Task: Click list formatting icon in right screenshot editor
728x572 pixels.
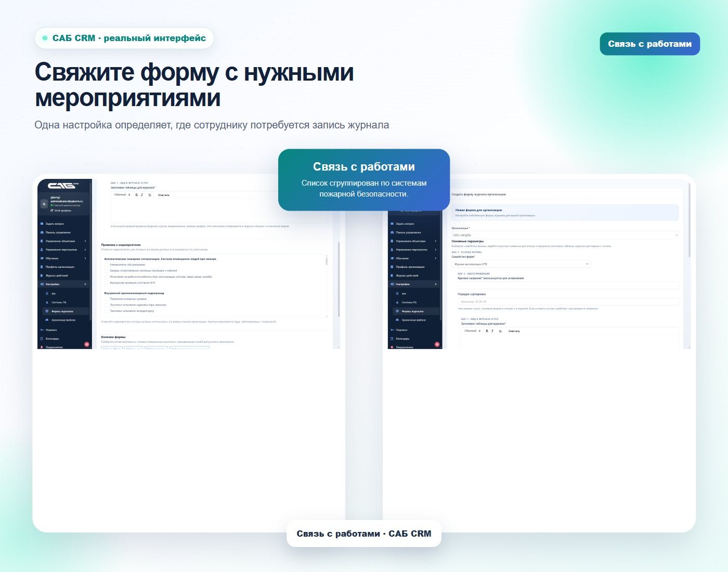Action: (x=500, y=331)
